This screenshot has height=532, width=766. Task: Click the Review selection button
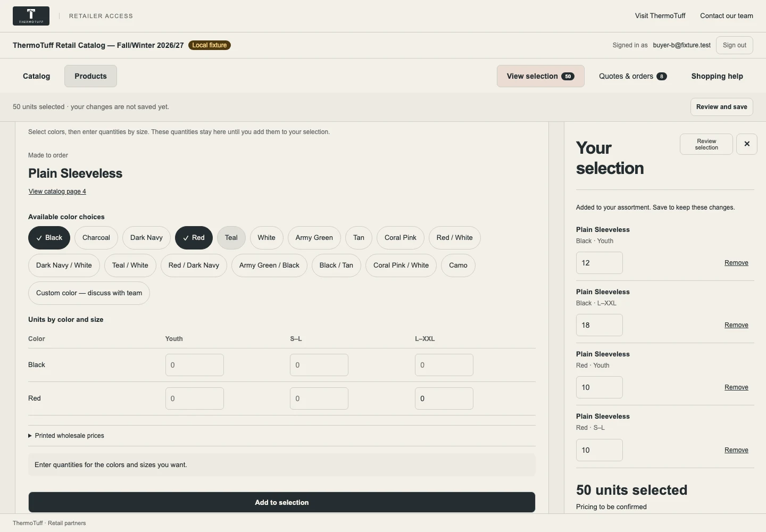[706, 144]
